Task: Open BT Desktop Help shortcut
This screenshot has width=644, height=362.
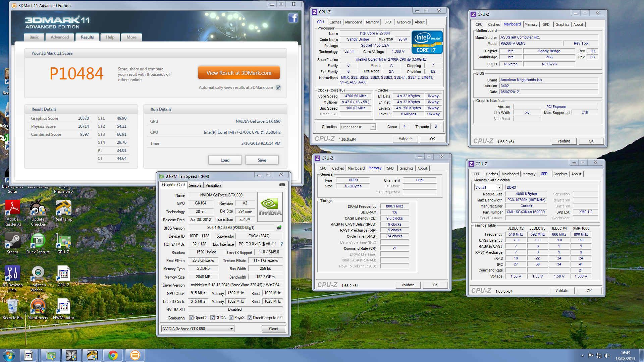Action: click(x=13, y=279)
